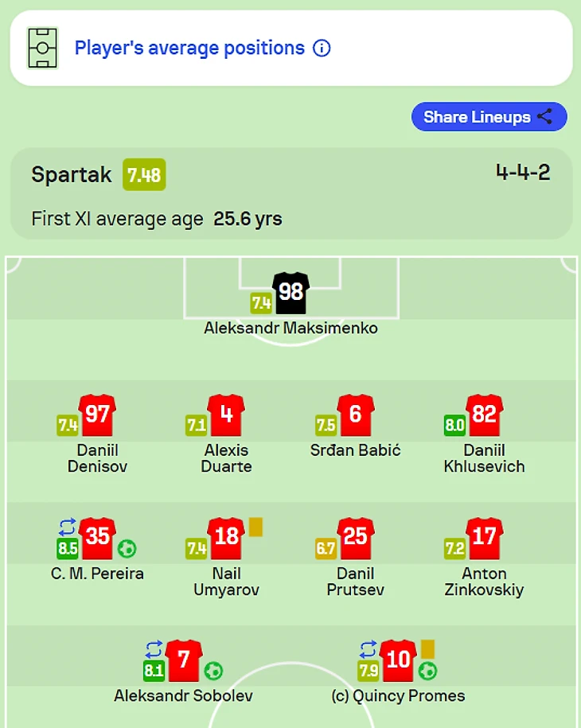Click the substitution arrows above Sobolev's rating
Viewport: 581px width, 728px height.
click(154, 650)
